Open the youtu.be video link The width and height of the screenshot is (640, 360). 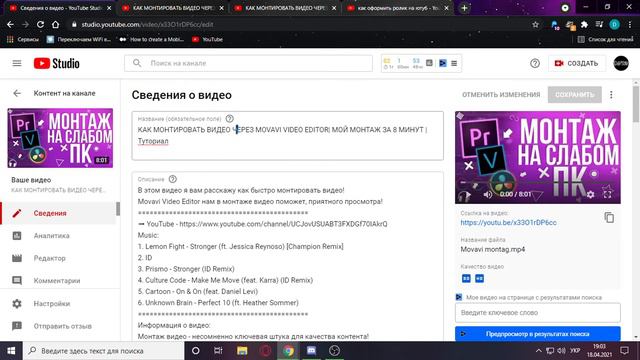(x=508, y=222)
